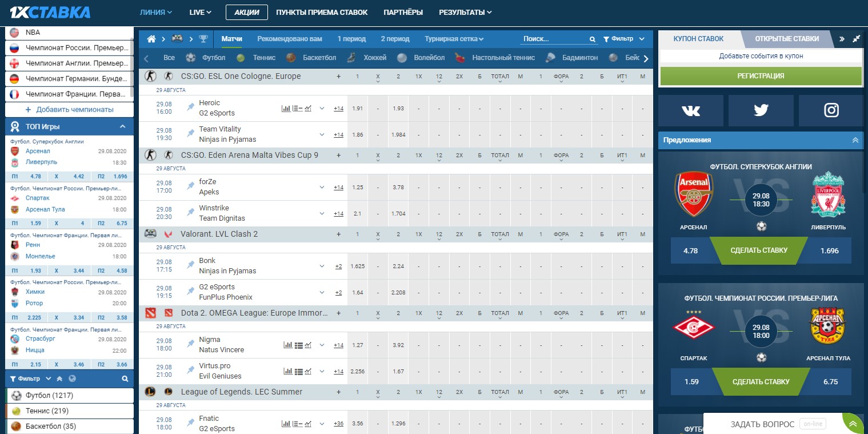Collapse the ТОП Игры panel
This screenshot has width=868, height=434.
point(122,126)
